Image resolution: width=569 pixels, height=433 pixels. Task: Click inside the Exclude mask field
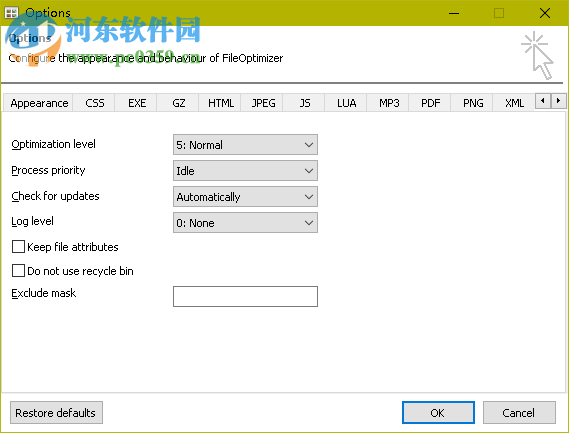245,297
